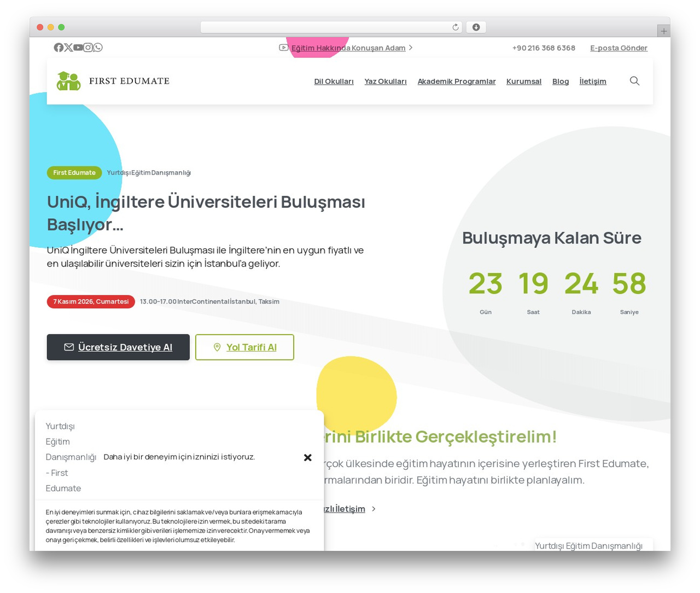Click the video play icon beside Eğitim Hakkında
This screenshot has width=700, height=593.
click(x=284, y=48)
